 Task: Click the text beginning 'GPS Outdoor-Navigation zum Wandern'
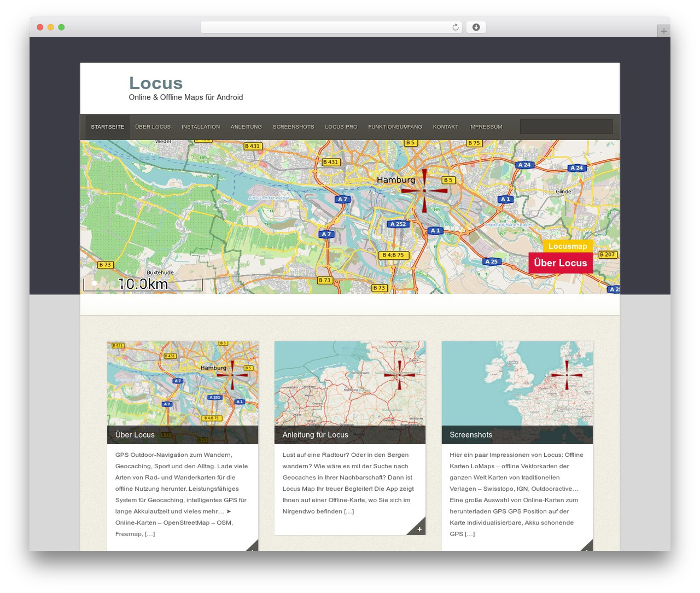[182, 494]
